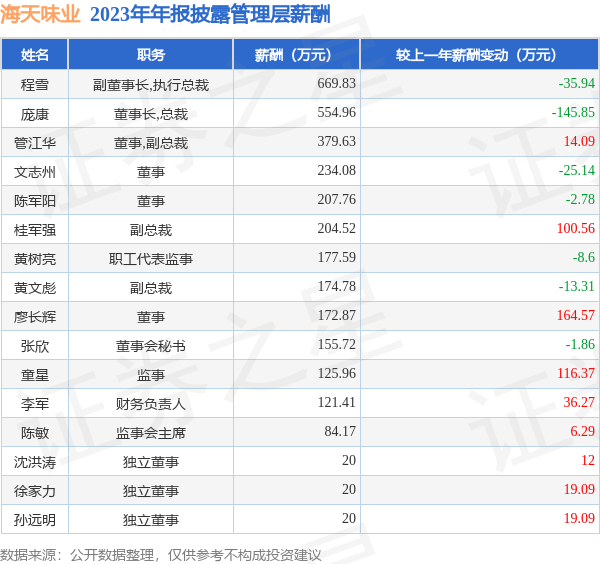Viewport: 600px width, 564px height.
Task: Click salary value 554.96
Action: click(x=336, y=112)
